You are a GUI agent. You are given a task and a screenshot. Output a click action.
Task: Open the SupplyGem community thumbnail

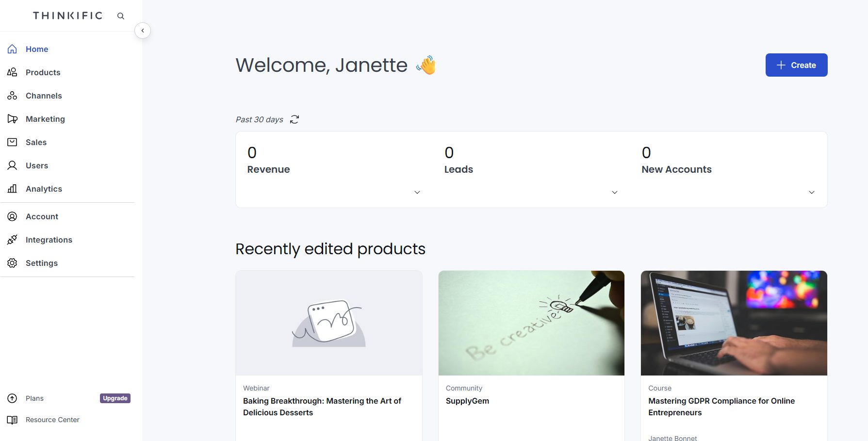click(531, 323)
